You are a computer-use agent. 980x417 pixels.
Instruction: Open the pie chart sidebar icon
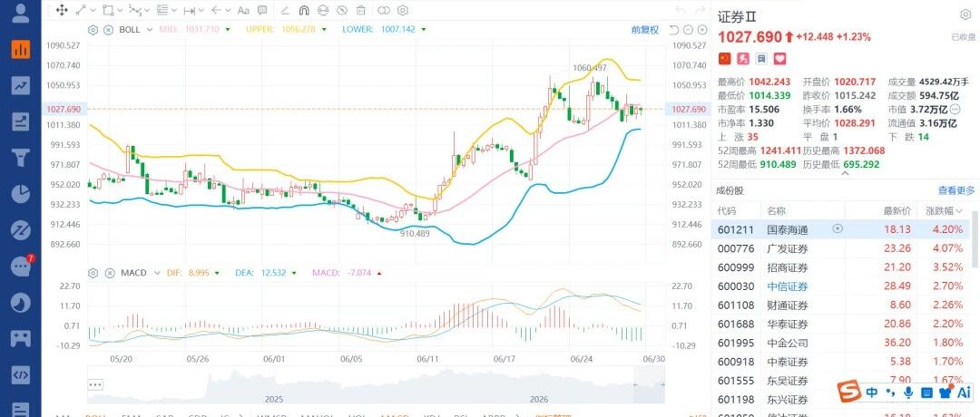[x=21, y=193]
